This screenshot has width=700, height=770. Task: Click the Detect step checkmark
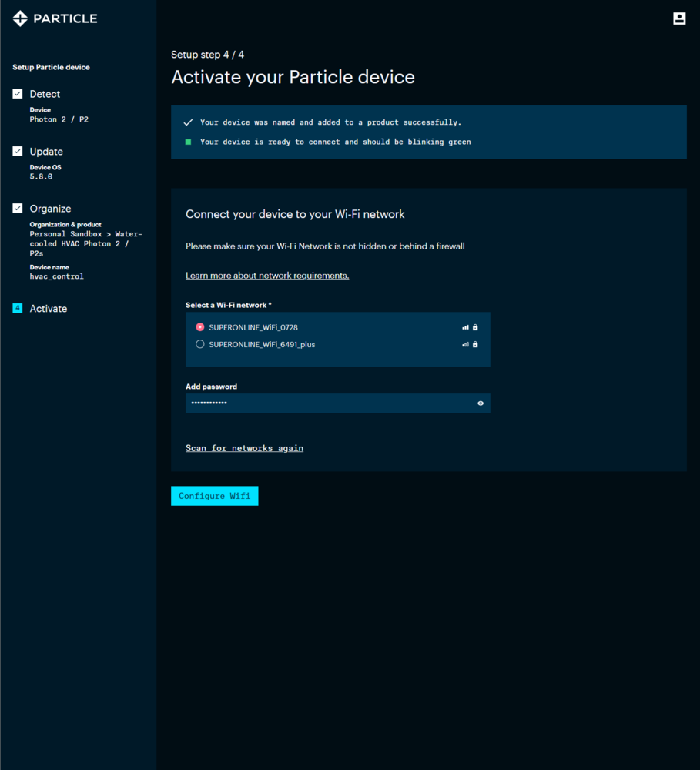(x=18, y=94)
